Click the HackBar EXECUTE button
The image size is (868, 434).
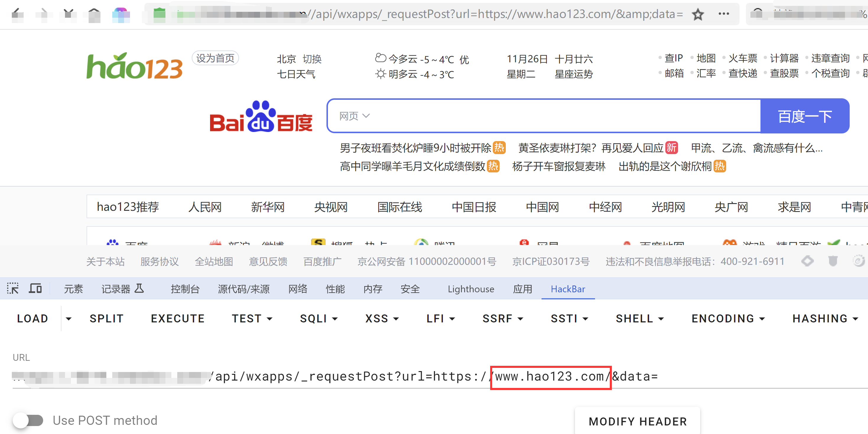(x=178, y=319)
